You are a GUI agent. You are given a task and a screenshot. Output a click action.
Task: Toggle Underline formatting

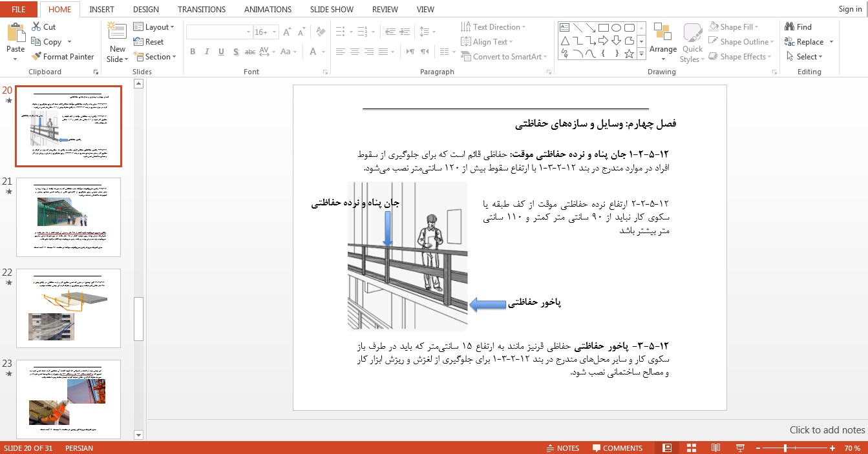tap(221, 52)
